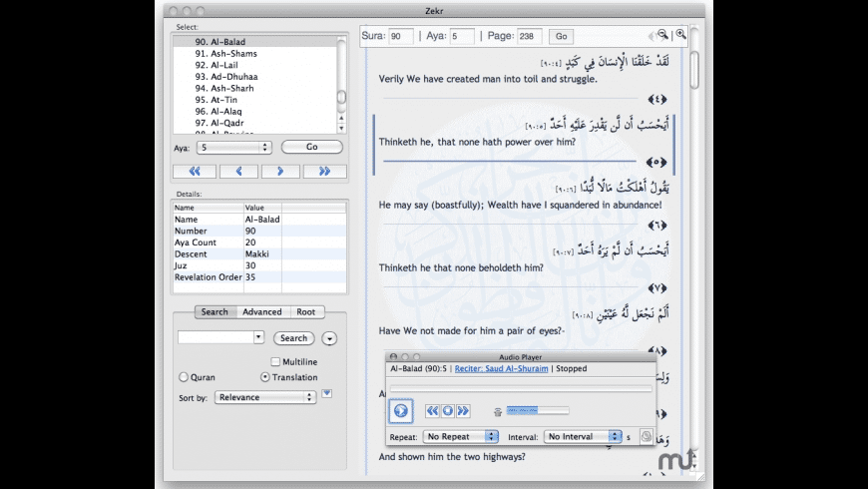Viewport: 868px width, 489px height.
Task: Select sura 97. Al-Qadr in the list
Action: point(255,123)
